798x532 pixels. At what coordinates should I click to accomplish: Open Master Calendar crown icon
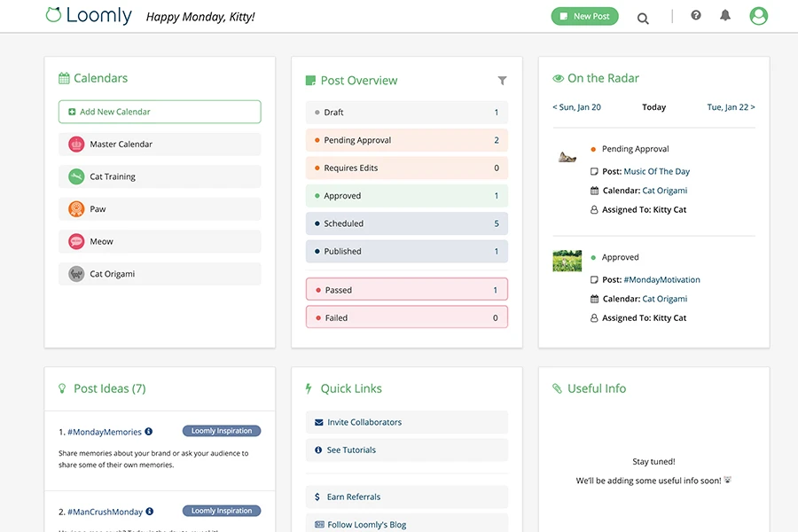click(x=76, y=145)
